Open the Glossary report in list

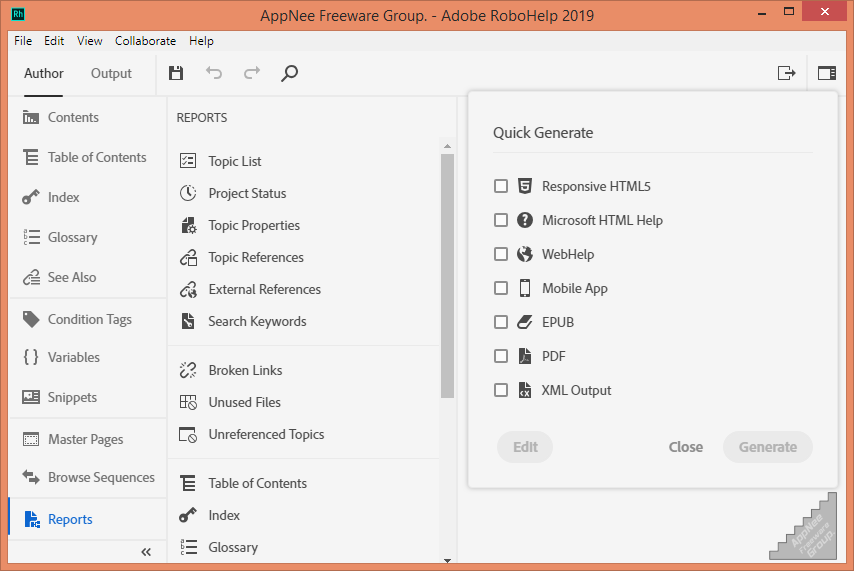233,547
